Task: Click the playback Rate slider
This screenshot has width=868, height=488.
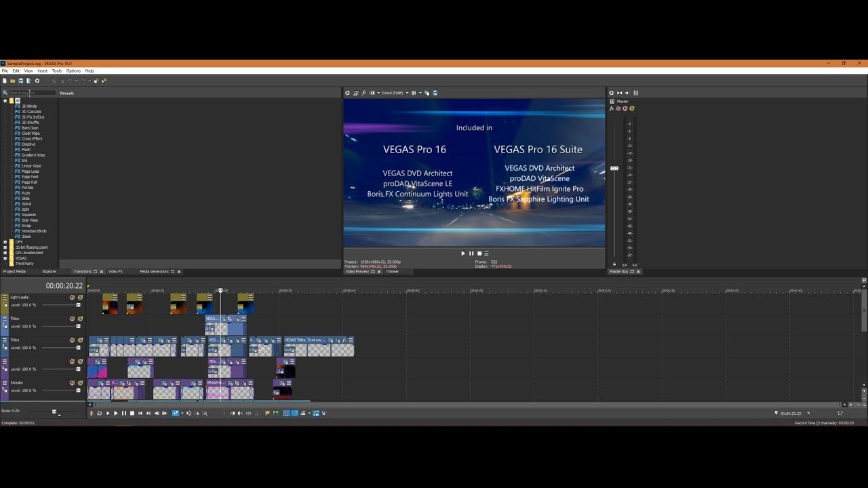Action: pyautogui.click(x=54, y=411)
